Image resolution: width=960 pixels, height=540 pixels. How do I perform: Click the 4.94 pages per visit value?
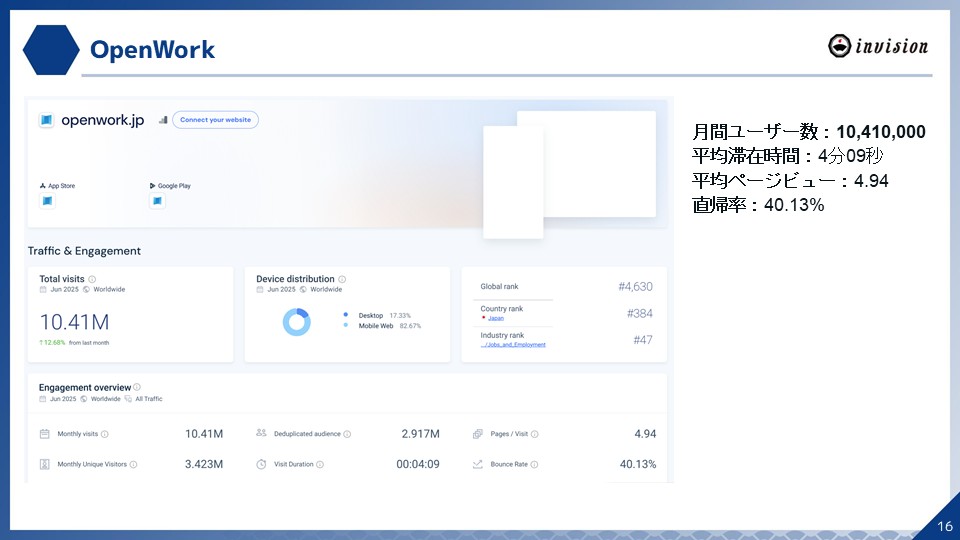(645, 434)
